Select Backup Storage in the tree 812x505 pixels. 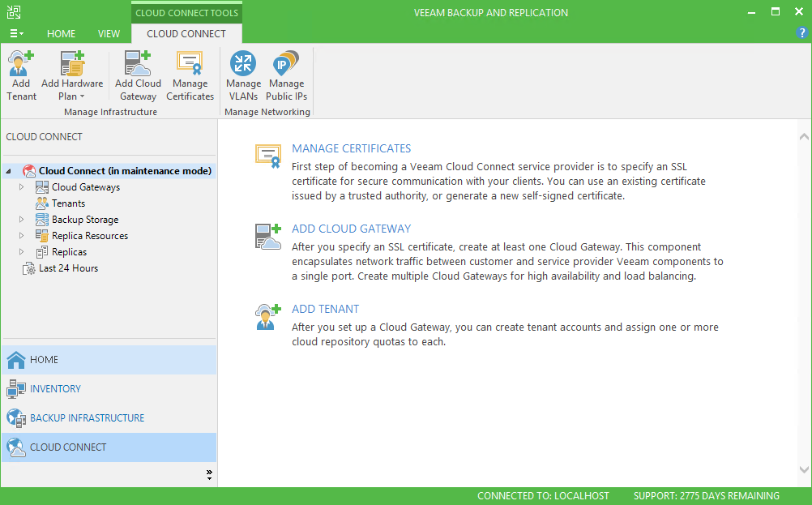coord(85,220)
